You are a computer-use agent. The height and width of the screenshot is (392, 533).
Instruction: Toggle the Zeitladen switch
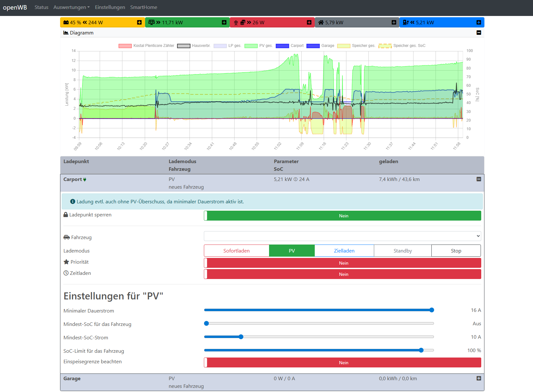pos(343,274)
